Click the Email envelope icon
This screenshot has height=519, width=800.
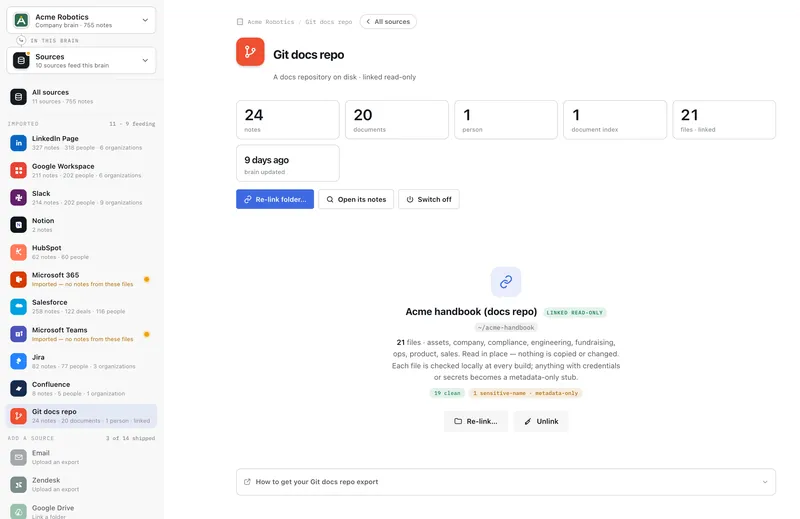(x=18, y=457)
